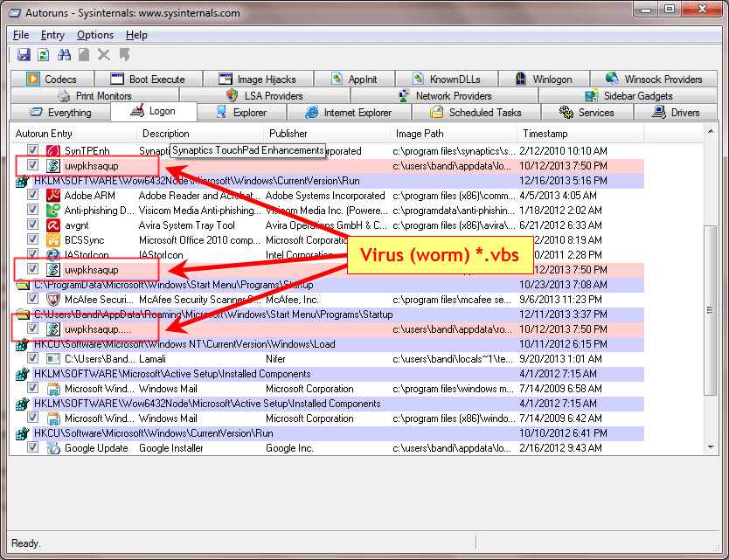Click the Jump to entry toolbar icon
This screenshot has height=560, width=729.
click(124, 55)
